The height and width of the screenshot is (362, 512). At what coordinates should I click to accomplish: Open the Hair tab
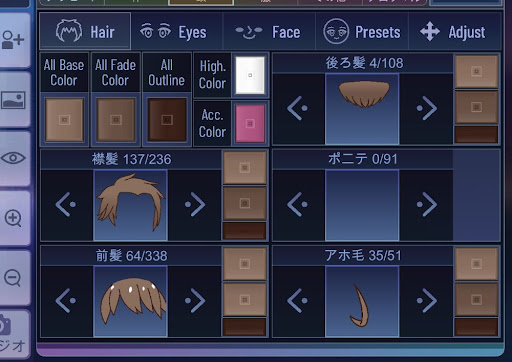[85, 31]
